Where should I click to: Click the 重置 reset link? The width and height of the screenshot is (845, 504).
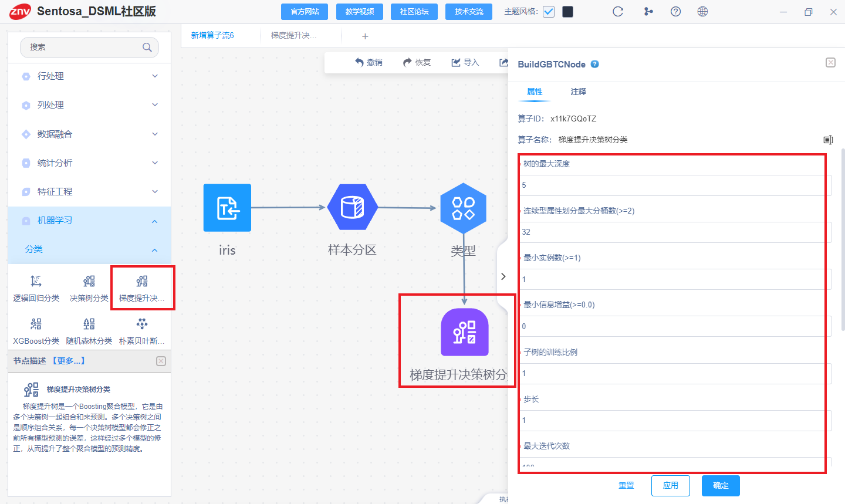[x=626, y=486]
